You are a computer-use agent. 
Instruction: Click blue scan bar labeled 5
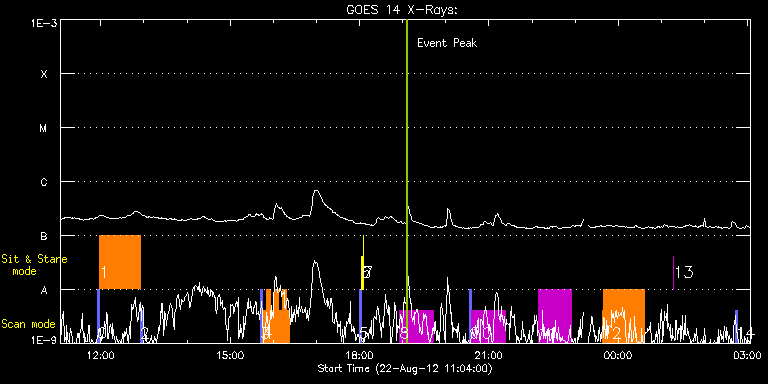coord(360,315)
